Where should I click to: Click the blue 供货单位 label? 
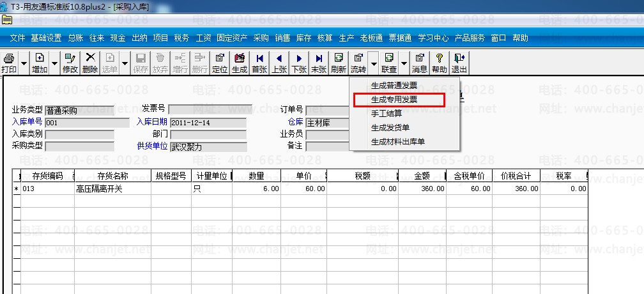(x=152, y=146)
